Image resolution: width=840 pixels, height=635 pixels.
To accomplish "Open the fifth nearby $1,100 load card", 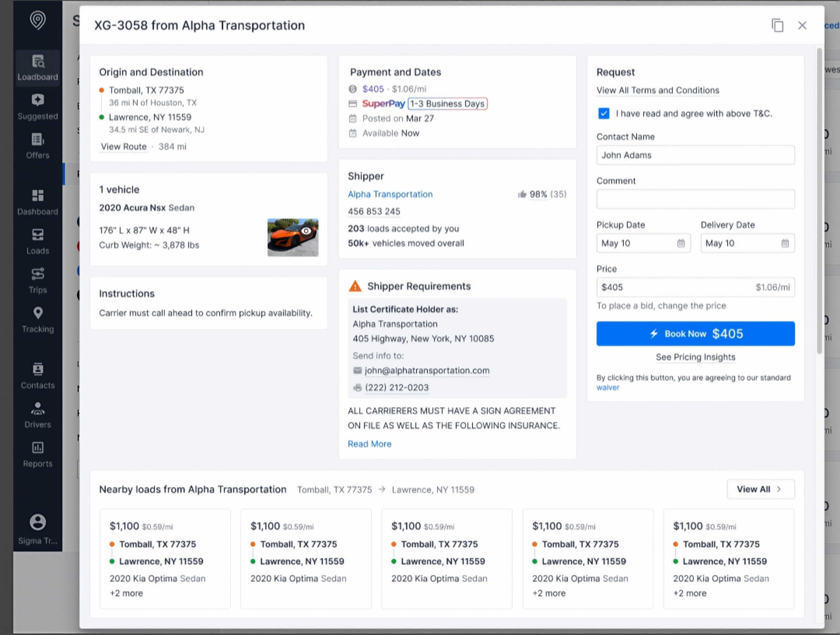I will click(x=729, y=559).
